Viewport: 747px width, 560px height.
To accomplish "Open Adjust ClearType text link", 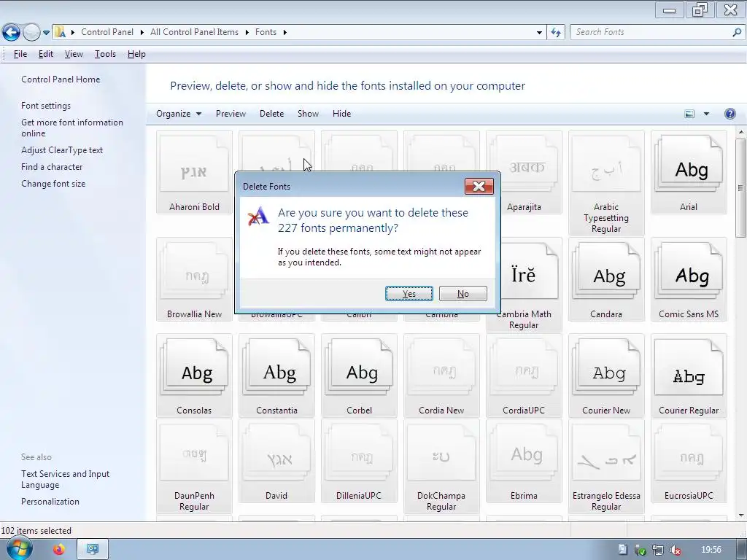I will tap(62, 150).
